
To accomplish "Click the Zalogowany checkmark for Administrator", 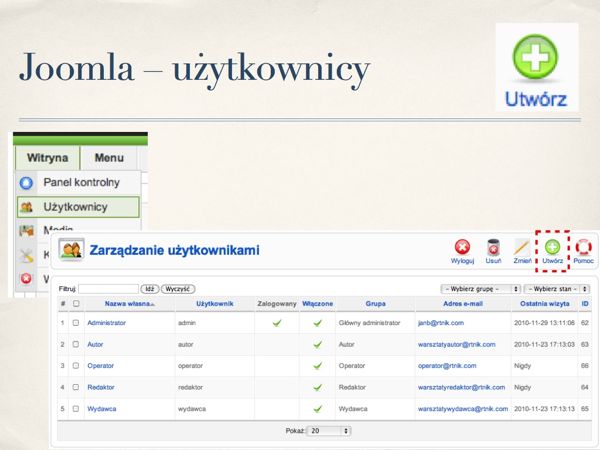I will point(277,323).
